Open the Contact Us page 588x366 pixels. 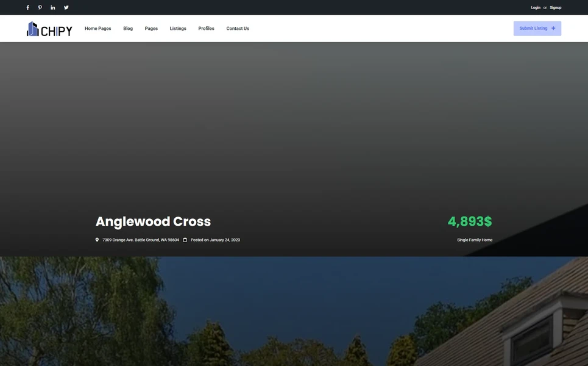click(238, 28)
